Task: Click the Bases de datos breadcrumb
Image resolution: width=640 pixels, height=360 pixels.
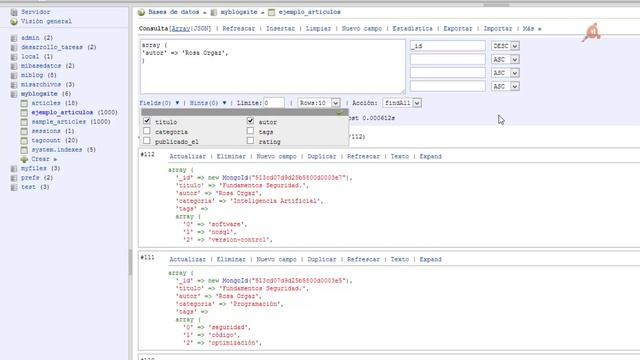Action: (174, 12)
